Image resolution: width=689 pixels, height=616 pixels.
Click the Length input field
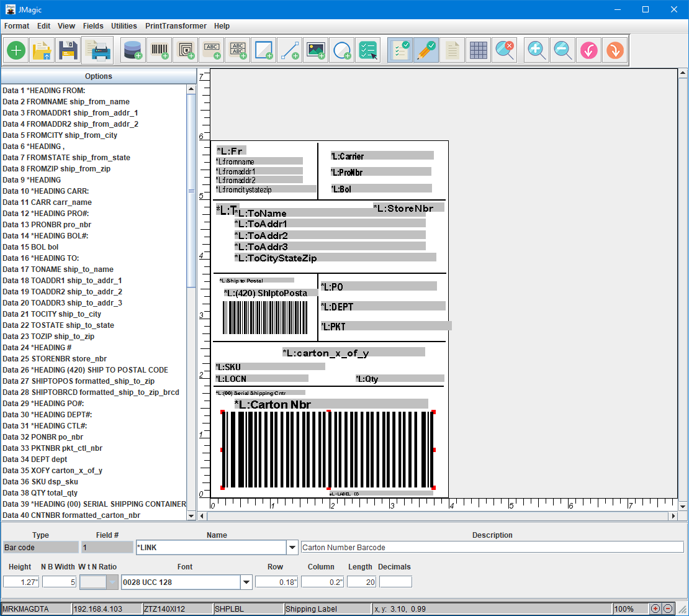click(x=362, y=582)
